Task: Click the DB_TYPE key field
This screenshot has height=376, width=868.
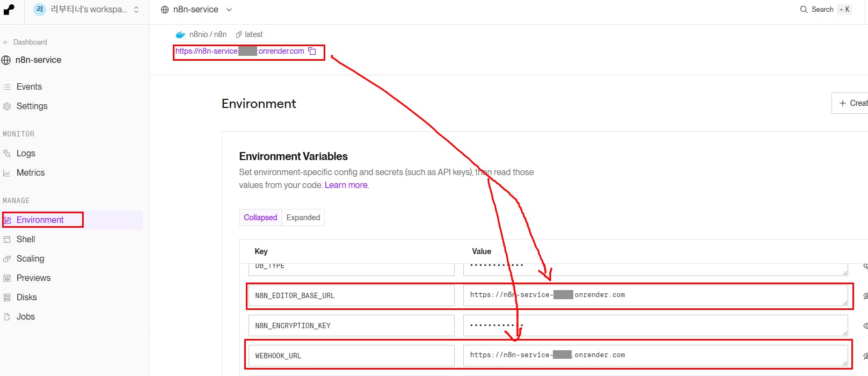Action: tap(352, 269)
